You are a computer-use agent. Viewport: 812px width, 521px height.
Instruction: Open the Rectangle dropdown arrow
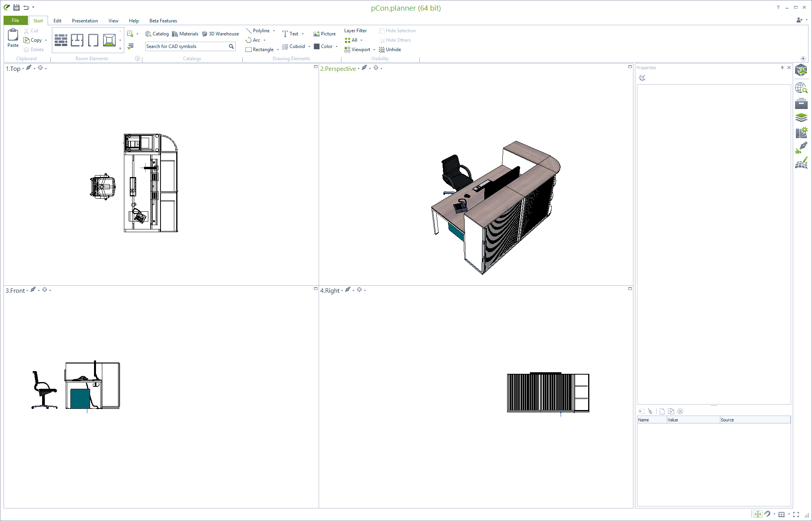[278, 50]
